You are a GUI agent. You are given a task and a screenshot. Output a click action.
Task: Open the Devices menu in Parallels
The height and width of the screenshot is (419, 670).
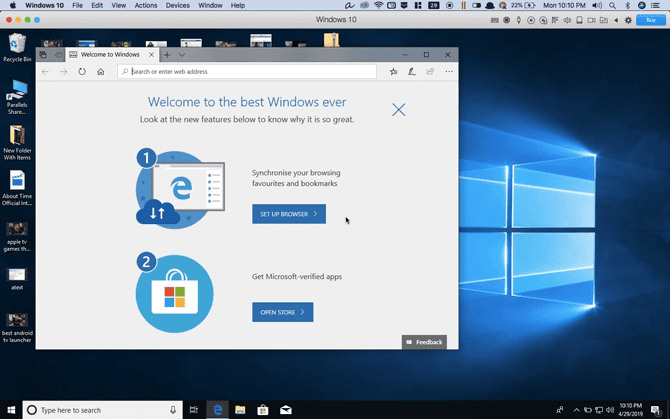177,6
